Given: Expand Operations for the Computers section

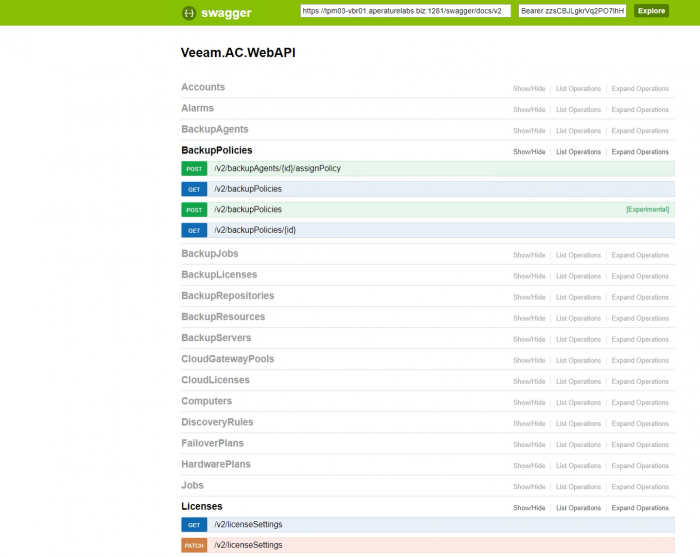Looking at the screenshot, I should [x=640, y=402].
